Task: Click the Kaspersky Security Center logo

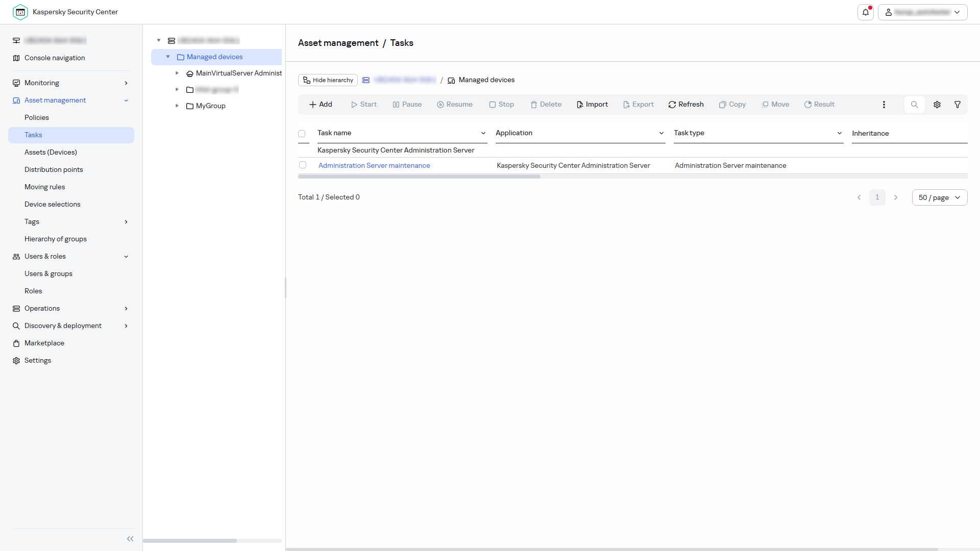Action: pos(20,12)
